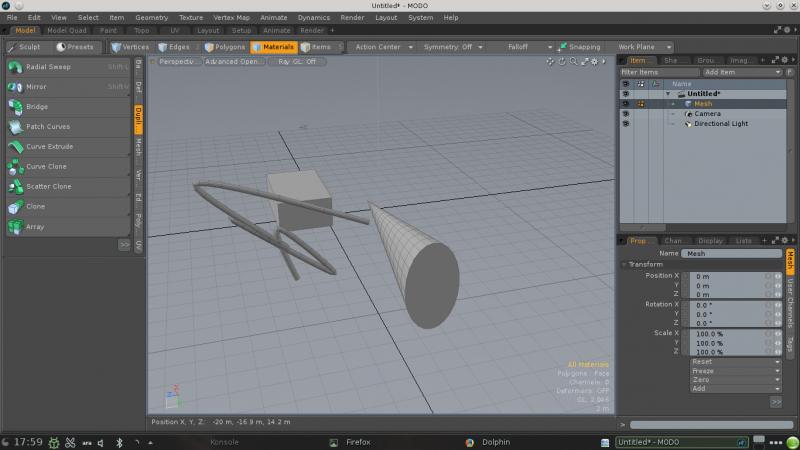
Task: Click properties more double-arrow button
Action: [x=776, y=402]
